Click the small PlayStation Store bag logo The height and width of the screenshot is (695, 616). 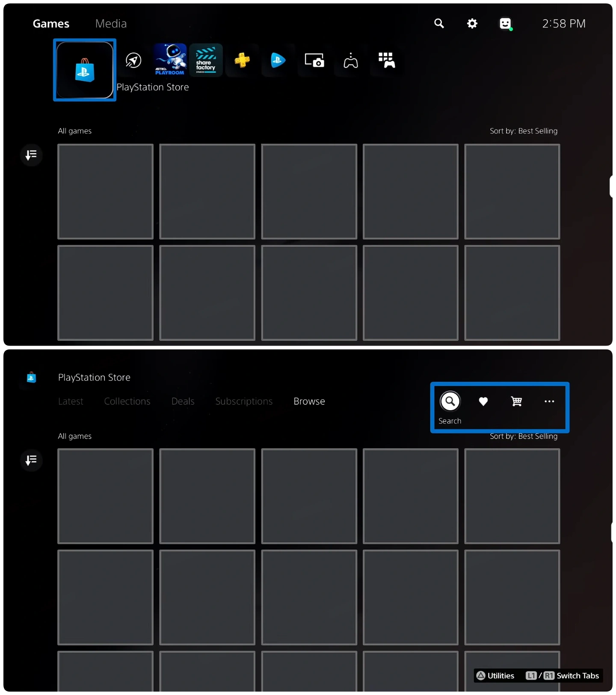click(x=31, y=377)
